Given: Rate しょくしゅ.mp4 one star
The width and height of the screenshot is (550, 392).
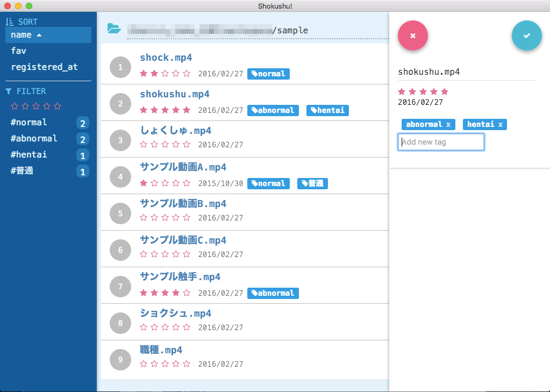Looking at the screenshot, I should [144, 144].
